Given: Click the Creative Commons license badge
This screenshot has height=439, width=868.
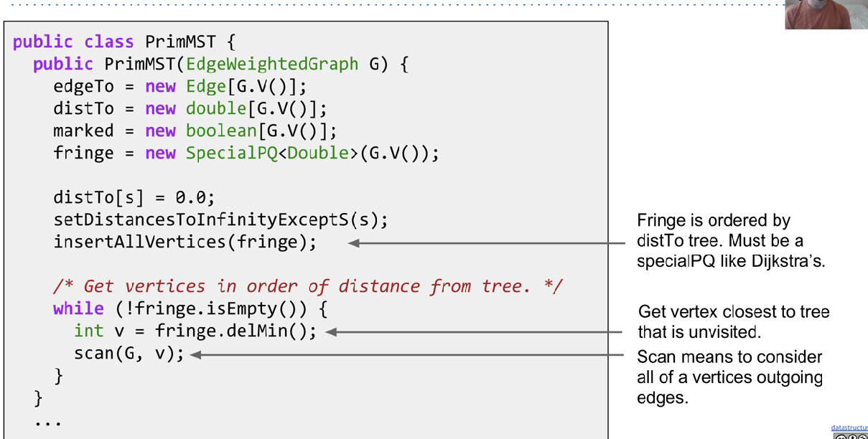Looking at the screenshot, I should (852, 436).
